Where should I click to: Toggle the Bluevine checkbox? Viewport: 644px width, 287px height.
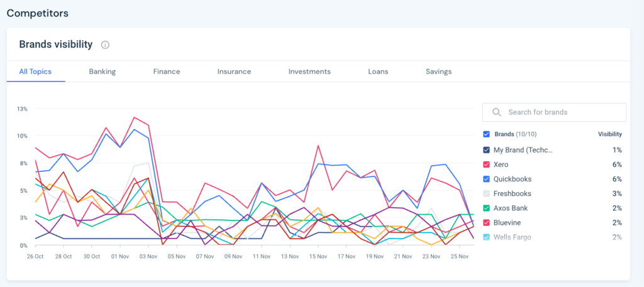[486, 222]
